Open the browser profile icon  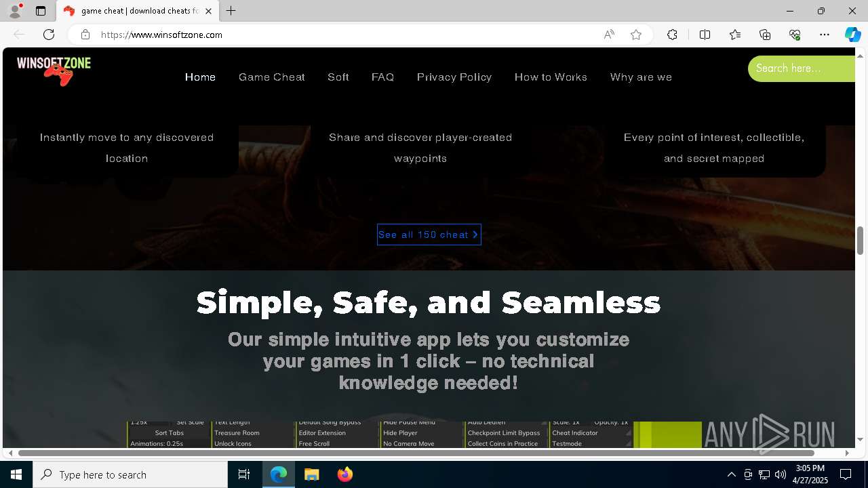15,11
